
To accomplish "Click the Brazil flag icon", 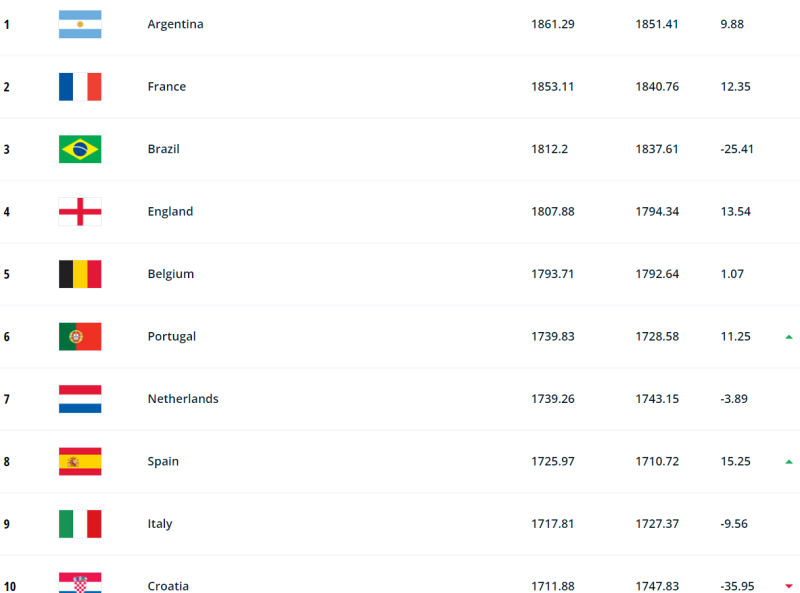I will 80,149.
